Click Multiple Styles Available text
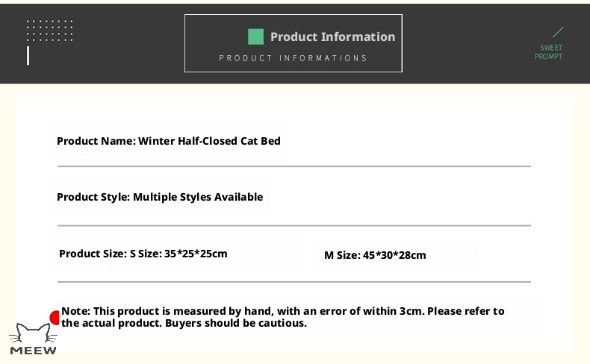The width and height of the screenshot is (590, 364). [x=198, y=197]
